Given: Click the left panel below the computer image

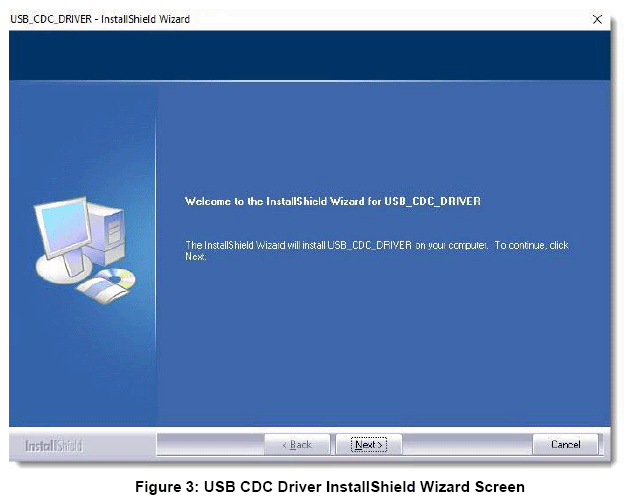Looking at the screenshot, I should tap(82, 370).
